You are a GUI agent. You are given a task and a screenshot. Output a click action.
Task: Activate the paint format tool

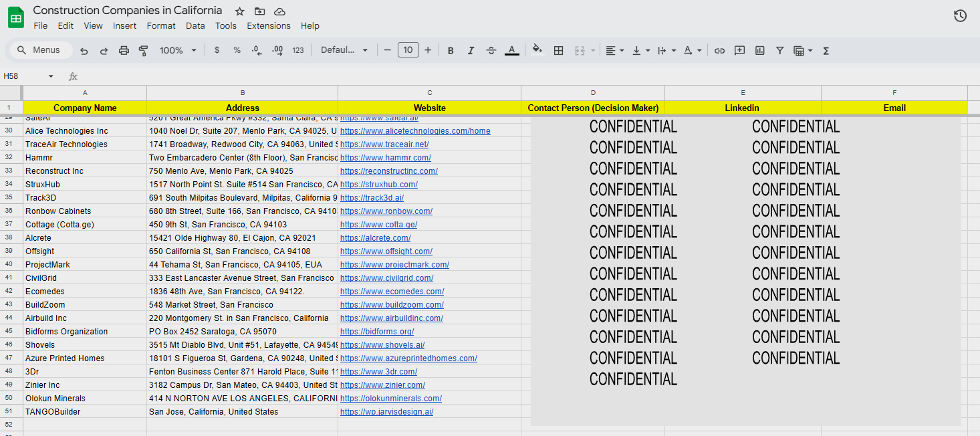[x=143, y=50]
